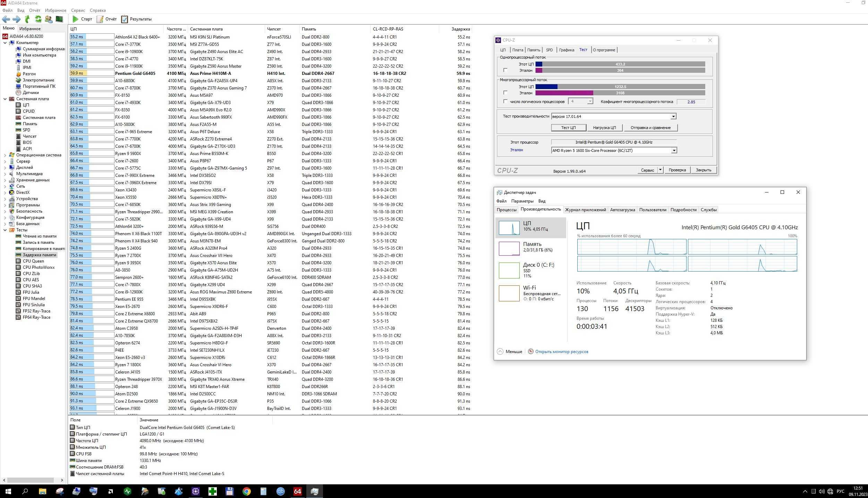
Task: Select the Wi-Fi panel in Task Manager
Action: tap(531, 293)
